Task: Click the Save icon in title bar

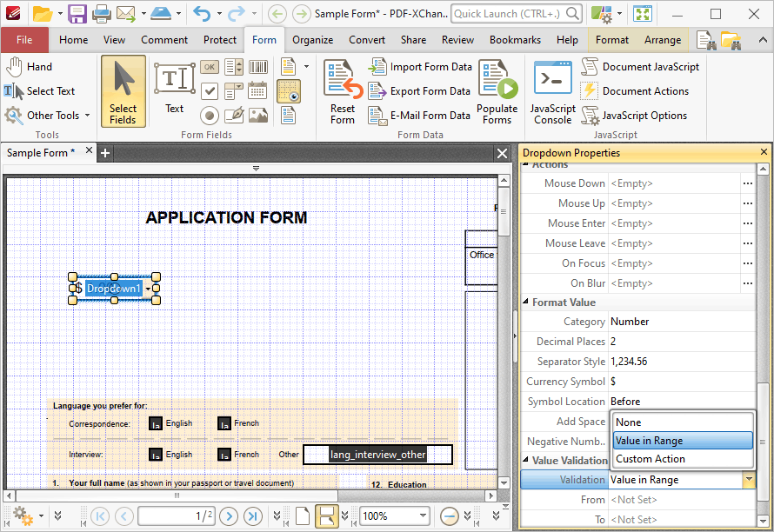Action: coord(77,14)
